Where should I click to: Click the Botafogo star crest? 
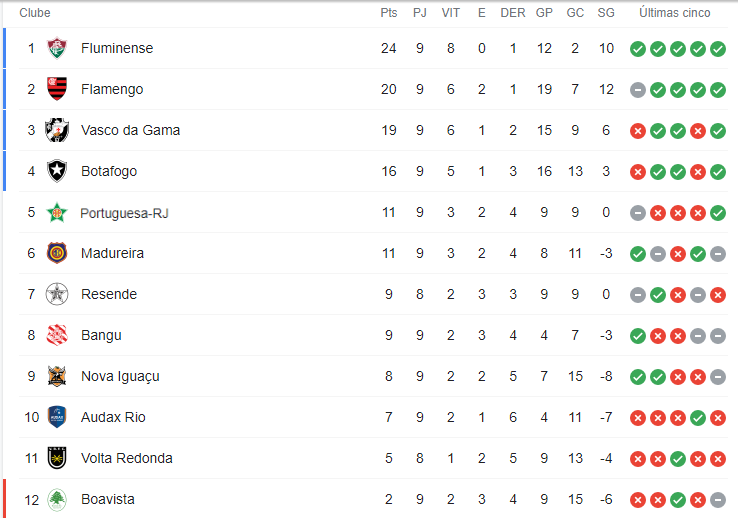tap(57, 171)
